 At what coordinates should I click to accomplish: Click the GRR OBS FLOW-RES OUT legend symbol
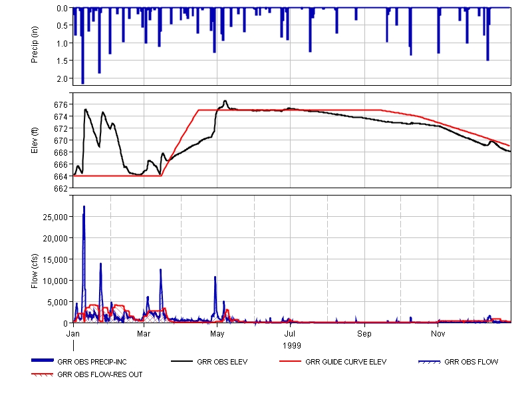click(x=43, y=374)
